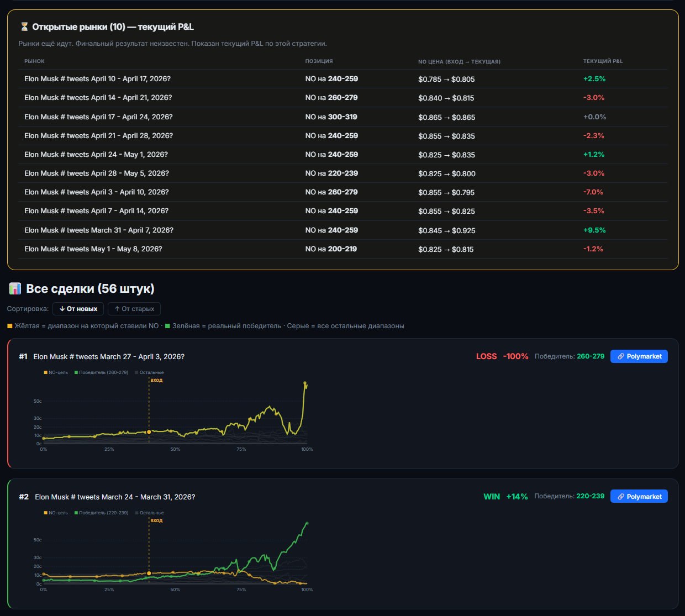This screenshot has height=616, width=685.
Task: Click yellow NO-цель legend swatch in chart #1
Action: click(x=46, y=372)
